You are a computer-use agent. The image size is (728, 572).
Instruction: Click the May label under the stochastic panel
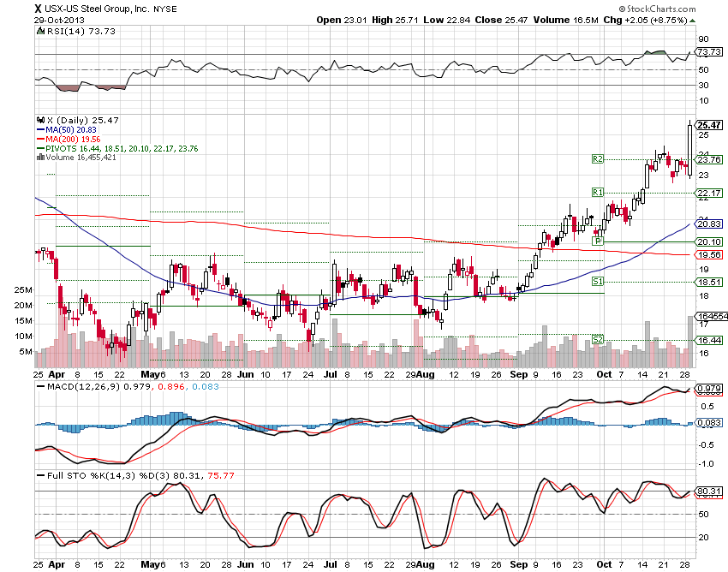click(151, 564)
